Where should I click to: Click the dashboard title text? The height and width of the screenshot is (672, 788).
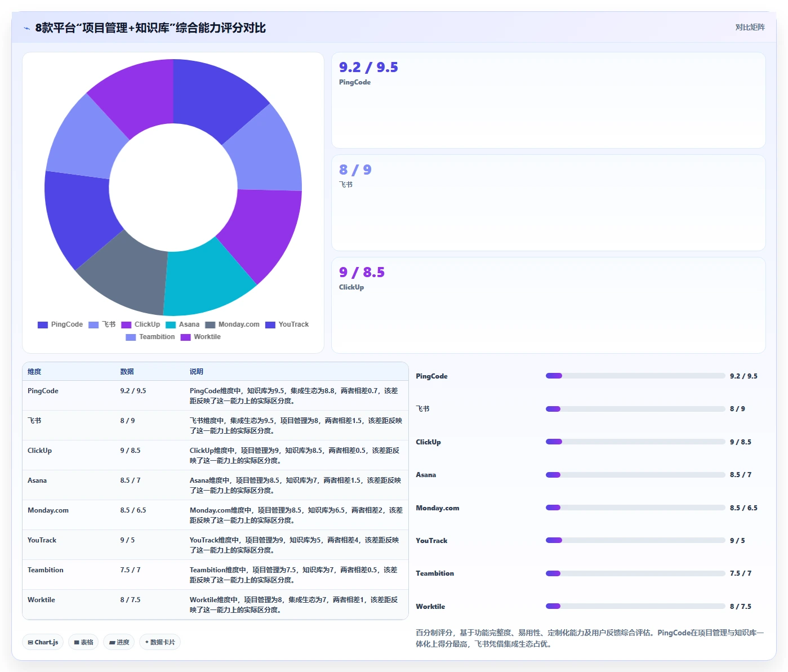(x=150, y=28)
